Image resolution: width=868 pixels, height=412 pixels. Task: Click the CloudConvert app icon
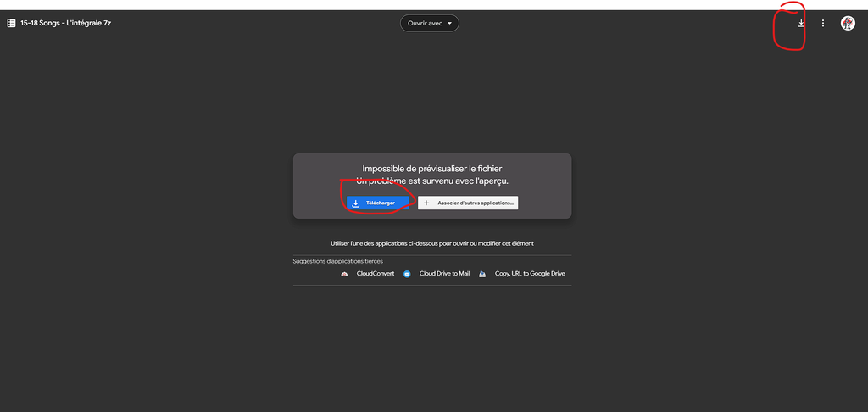[x=344, y=274]
